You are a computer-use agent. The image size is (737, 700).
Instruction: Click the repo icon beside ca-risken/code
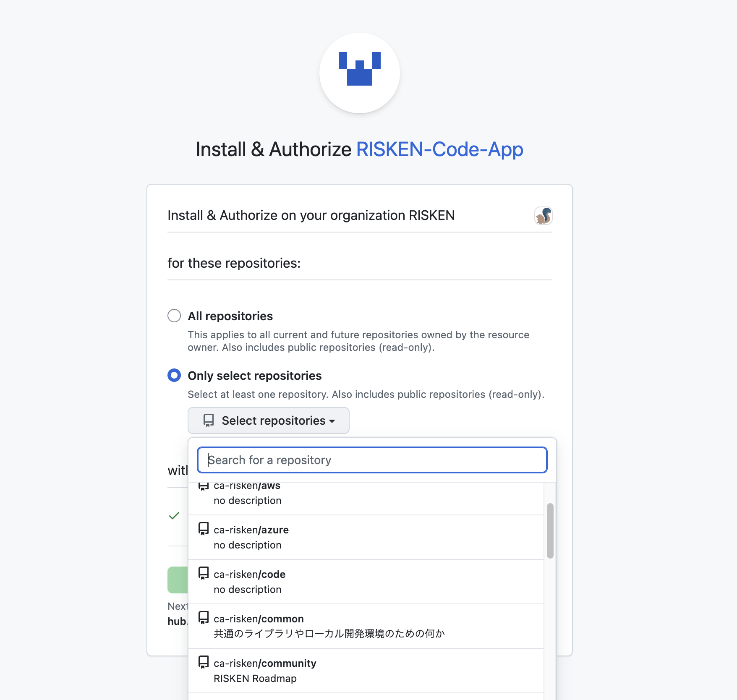click(x=204, y=573)
